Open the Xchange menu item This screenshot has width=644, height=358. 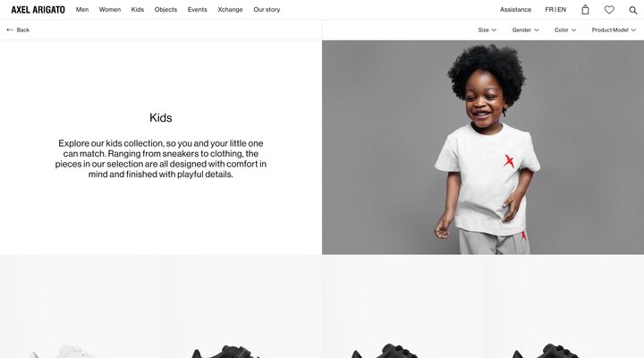pyautogui.click(x=230, y=10)
